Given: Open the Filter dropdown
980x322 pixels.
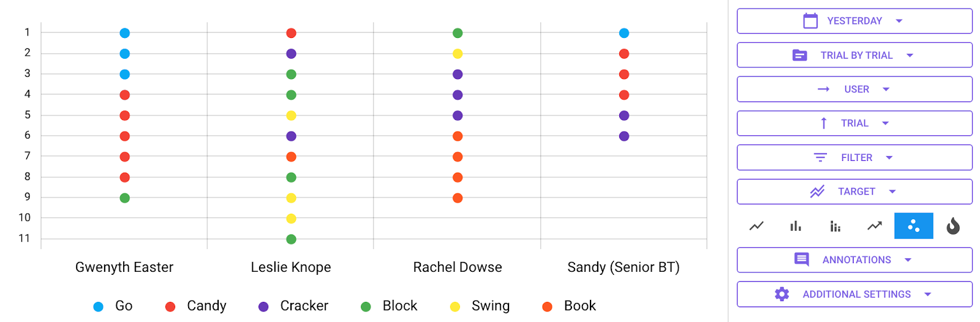Looking at the screenshot, I should coord(854,157).
